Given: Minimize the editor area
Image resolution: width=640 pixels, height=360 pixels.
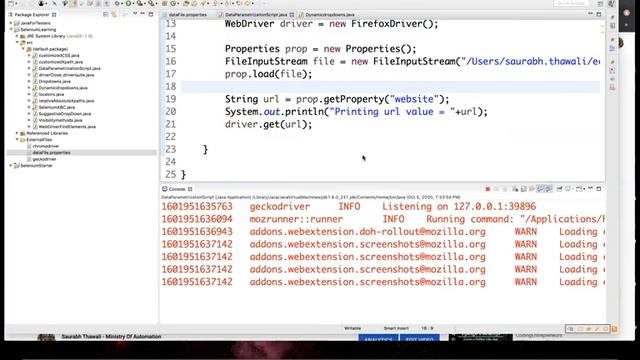Looking at the screenshot, I should pos(590,14).
